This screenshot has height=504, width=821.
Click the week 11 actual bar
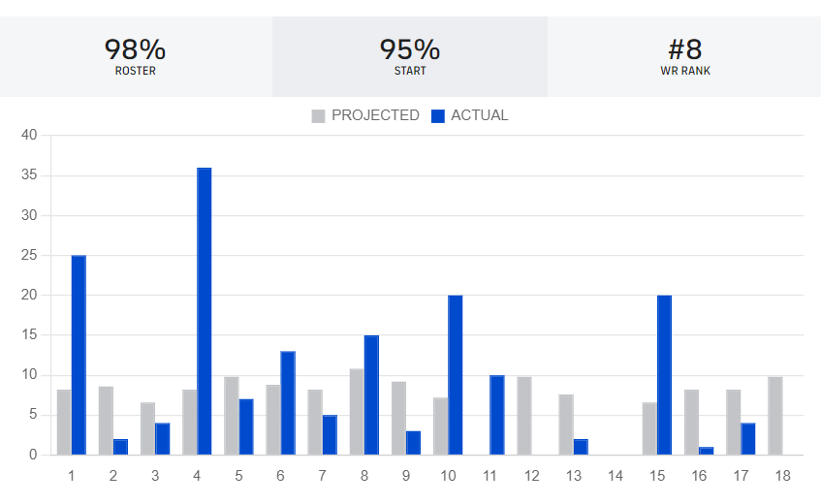point(497,415)
